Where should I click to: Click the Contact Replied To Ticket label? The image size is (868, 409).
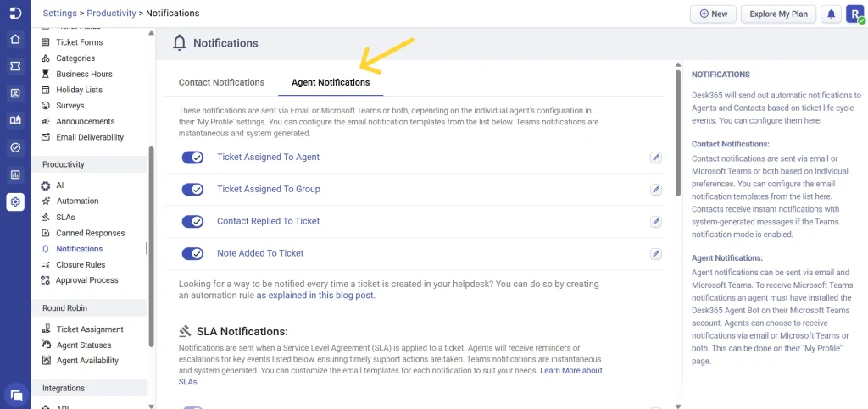pyautogui.click(x=269, y=221)
